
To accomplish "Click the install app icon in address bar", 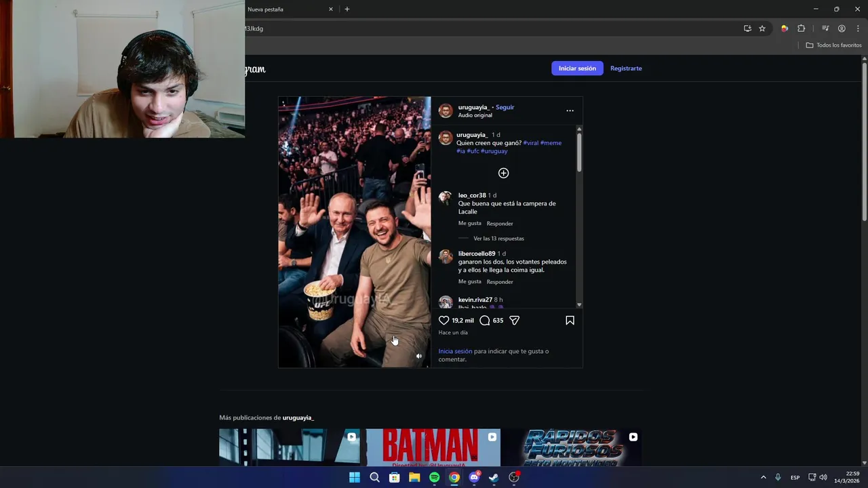I will coord(747,28).
